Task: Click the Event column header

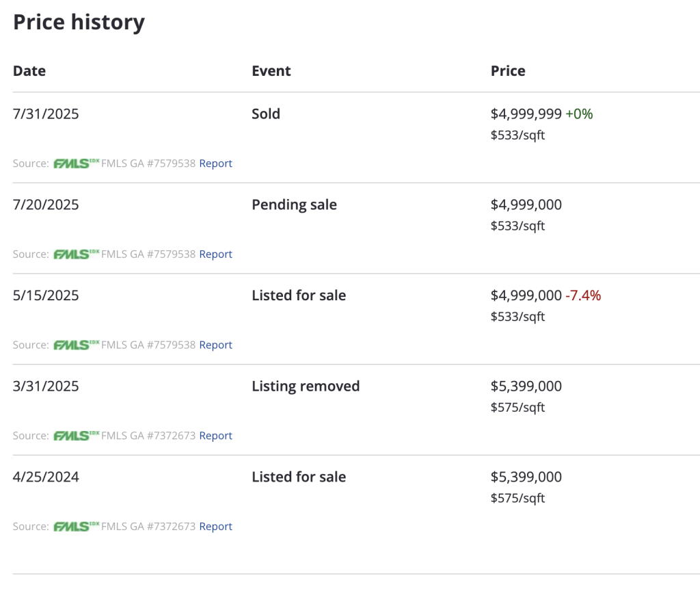Action: [271, 71]
